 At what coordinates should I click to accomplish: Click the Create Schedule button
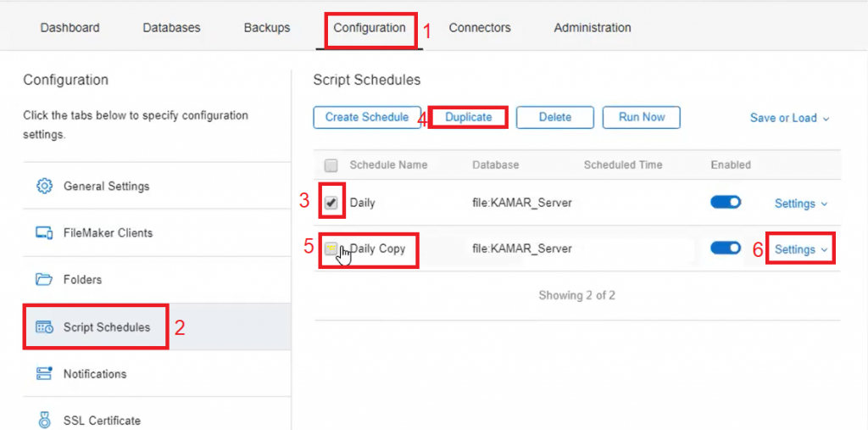pos(367,117)
